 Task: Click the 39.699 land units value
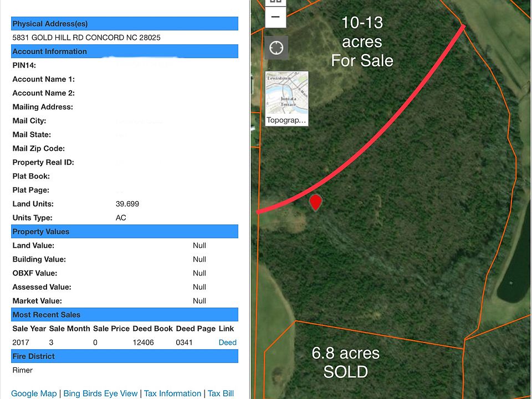point(127,204)
